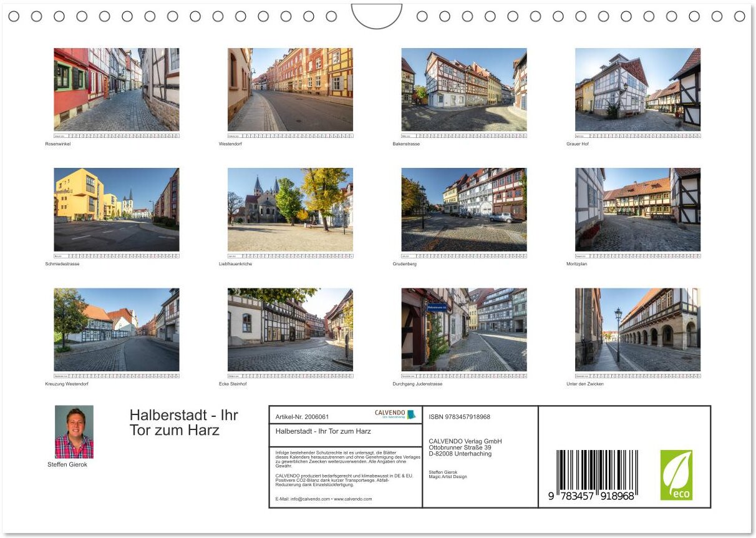Click the boxed title 'Halberstadt - Ihr Tor zum Harz'

pos(323,431)
